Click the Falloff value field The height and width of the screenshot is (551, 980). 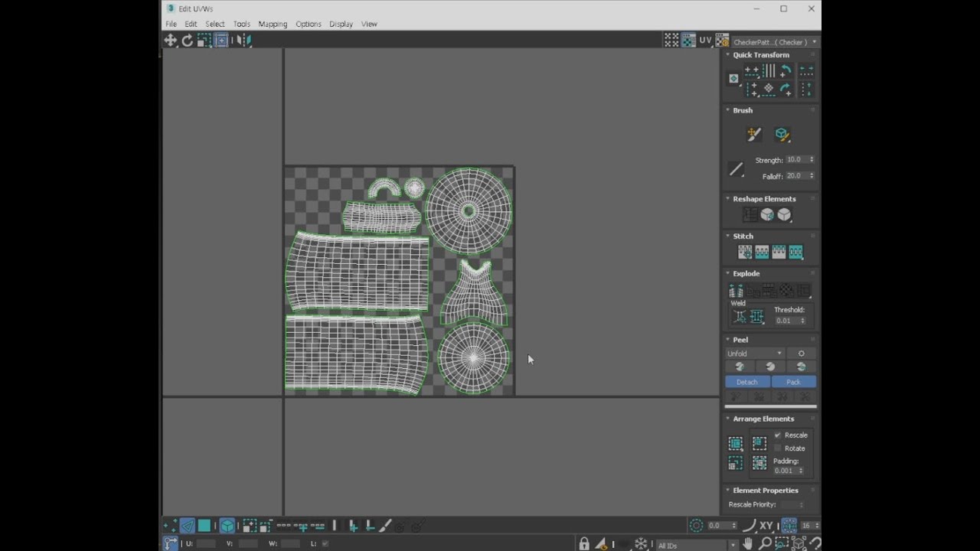(x=796, y=176)
